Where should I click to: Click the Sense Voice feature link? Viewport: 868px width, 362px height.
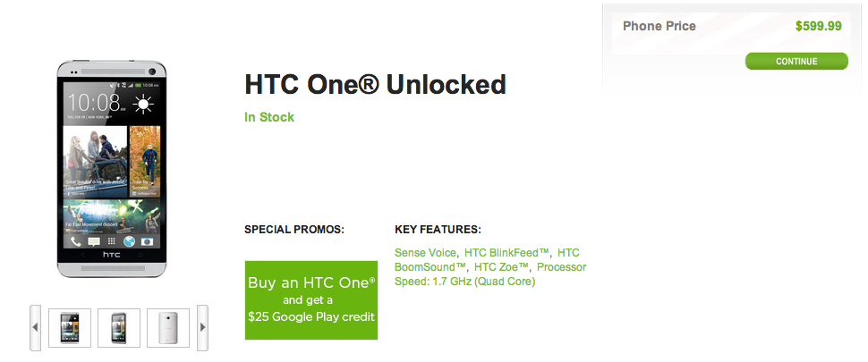point(426,253)
